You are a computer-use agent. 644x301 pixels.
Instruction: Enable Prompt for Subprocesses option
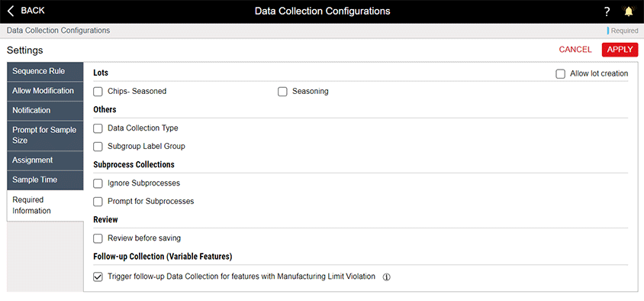pyautogui.click(x=98, y=202)
